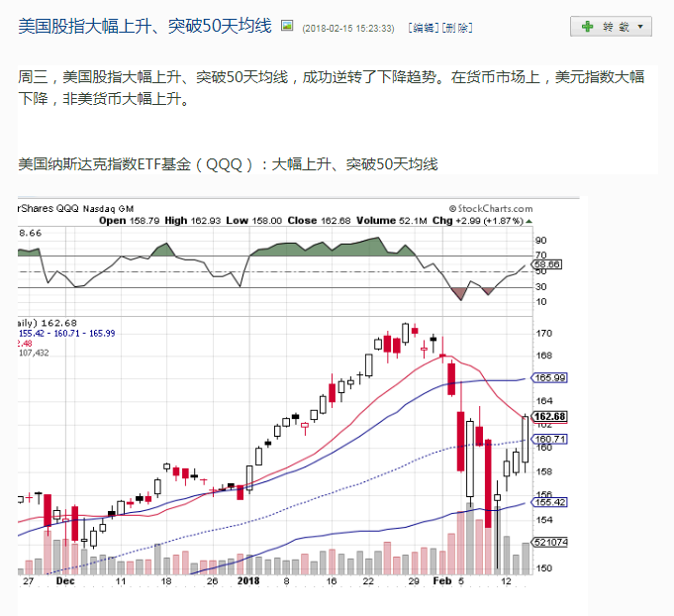Viewport: 674px width, 616px height.
Task: Click the StockCharts.com label on chart
Action: (491, 209)
